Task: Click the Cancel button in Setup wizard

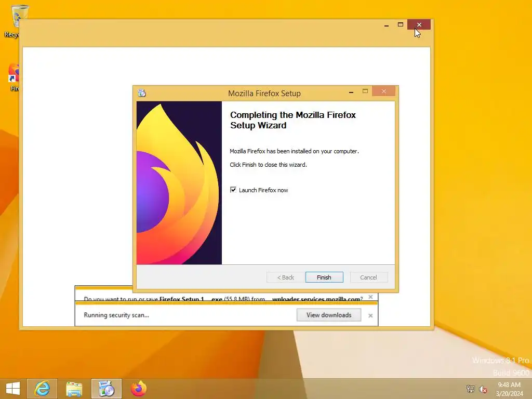Action: point(368,277)
